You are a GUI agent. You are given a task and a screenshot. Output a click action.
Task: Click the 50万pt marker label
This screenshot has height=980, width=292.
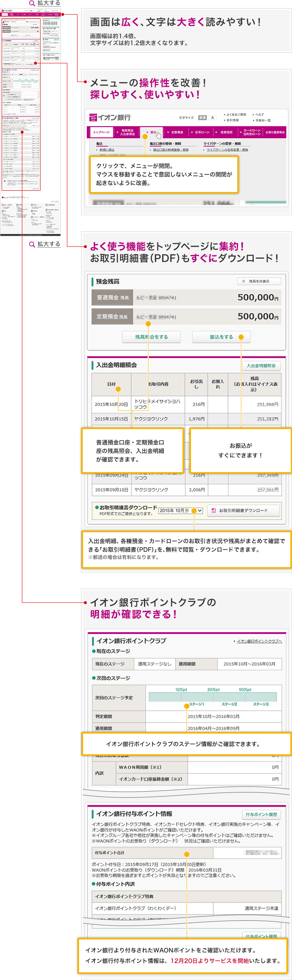(x=245, y=690)
